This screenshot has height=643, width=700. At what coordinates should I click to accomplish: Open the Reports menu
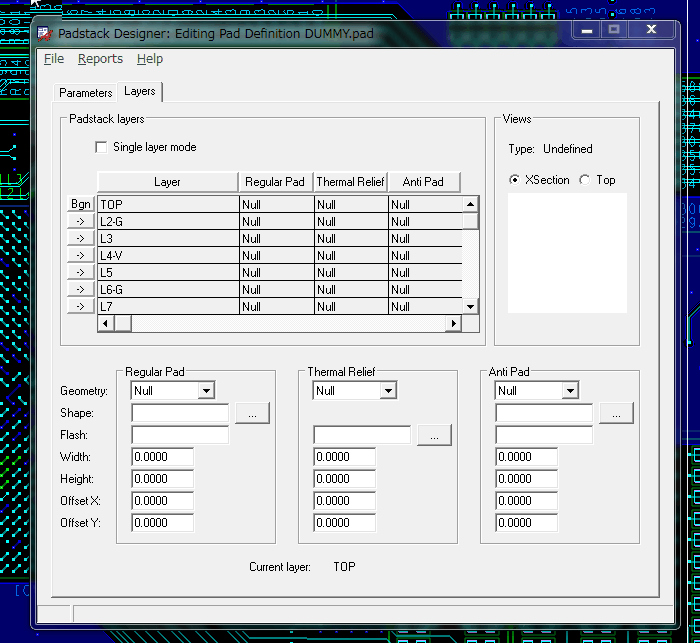click(100, 59)
